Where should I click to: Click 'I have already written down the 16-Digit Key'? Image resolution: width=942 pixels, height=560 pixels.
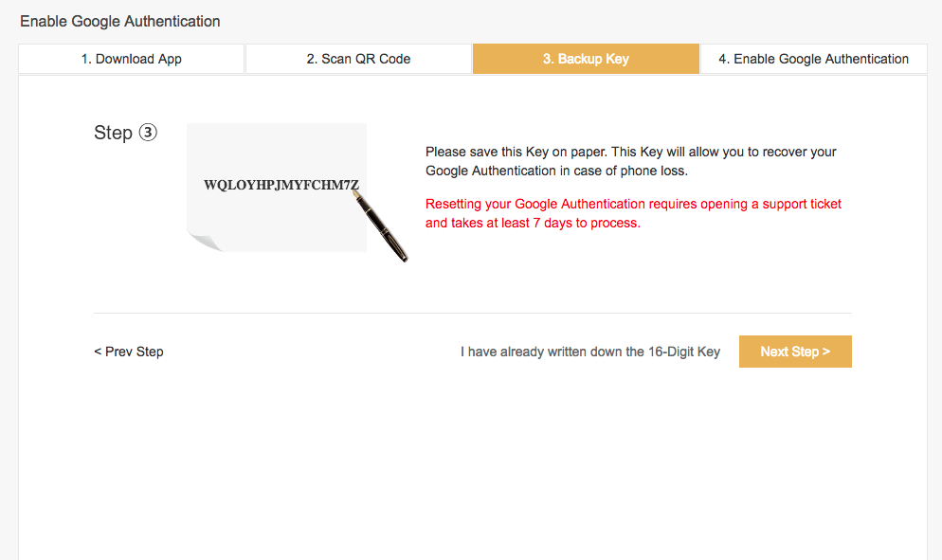[x=590, y=352]
